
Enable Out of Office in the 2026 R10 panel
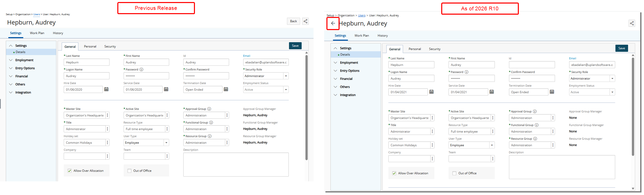coord(454,173)
